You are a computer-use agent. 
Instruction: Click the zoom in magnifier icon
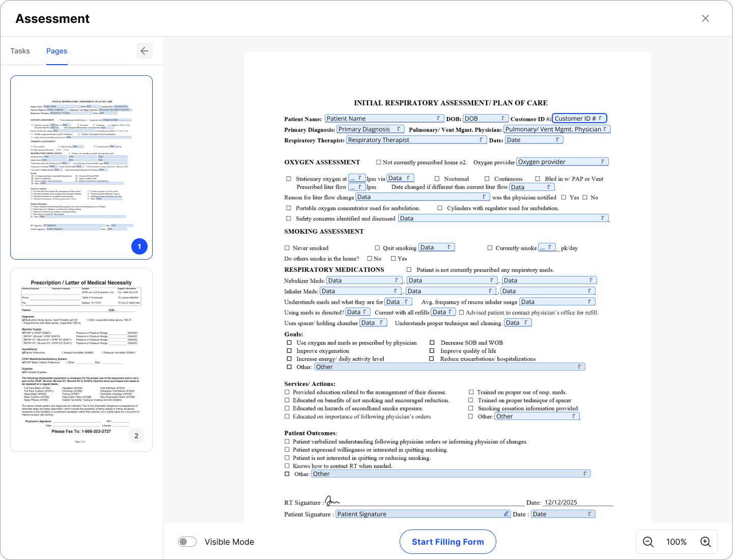706,542
